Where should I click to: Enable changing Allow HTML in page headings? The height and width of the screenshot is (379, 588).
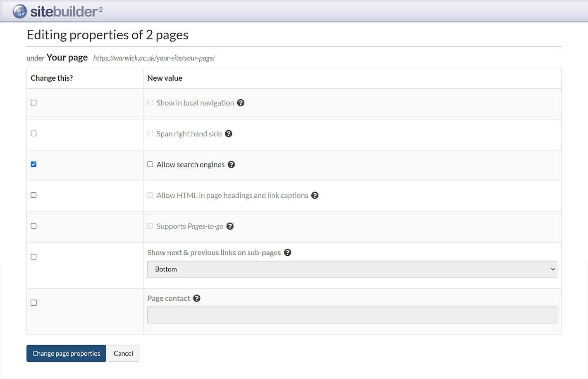pyautogui.click(x=34, y=195)
